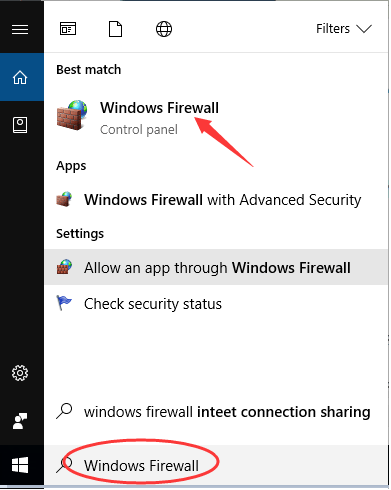This screenshot has width=391, height=490.
Task: Open Check security status setting
Action: pyautogui.click(x=216, y=303)
